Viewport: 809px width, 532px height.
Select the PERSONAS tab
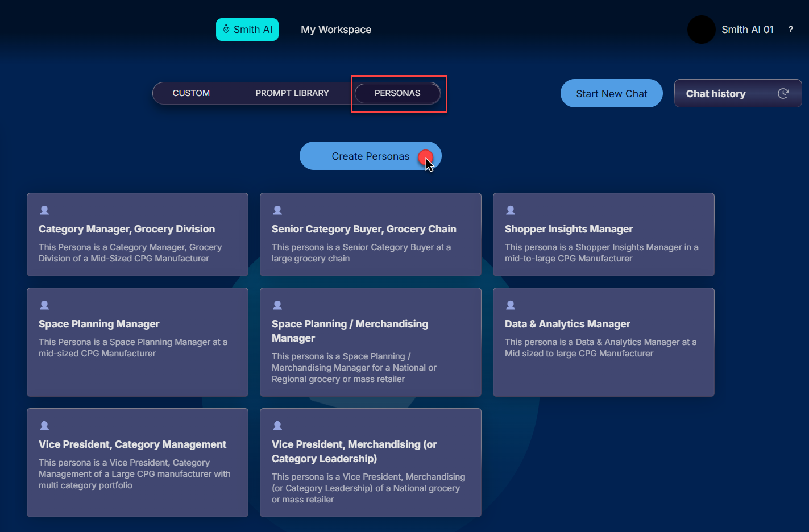click(397, 93)
